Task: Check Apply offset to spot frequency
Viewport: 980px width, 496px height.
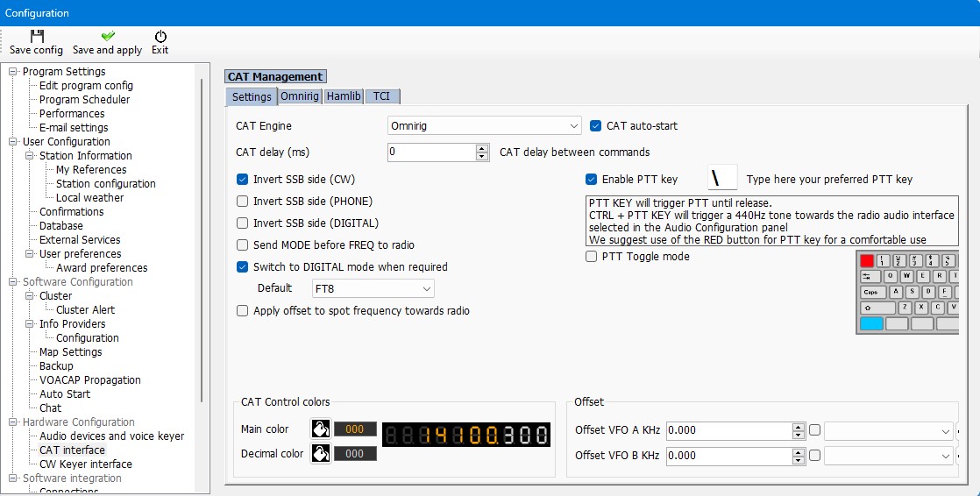Action: coord(243,310)
